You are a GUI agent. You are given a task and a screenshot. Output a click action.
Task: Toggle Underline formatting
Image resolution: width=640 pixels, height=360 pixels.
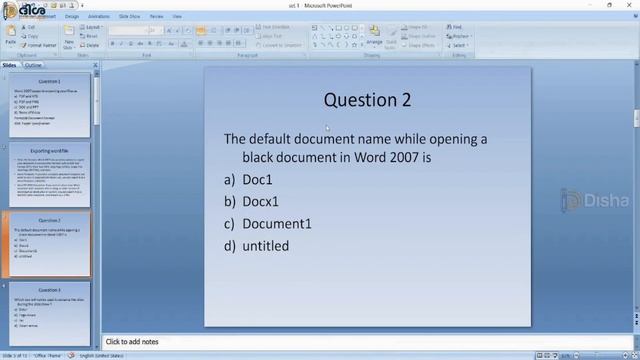131,43
